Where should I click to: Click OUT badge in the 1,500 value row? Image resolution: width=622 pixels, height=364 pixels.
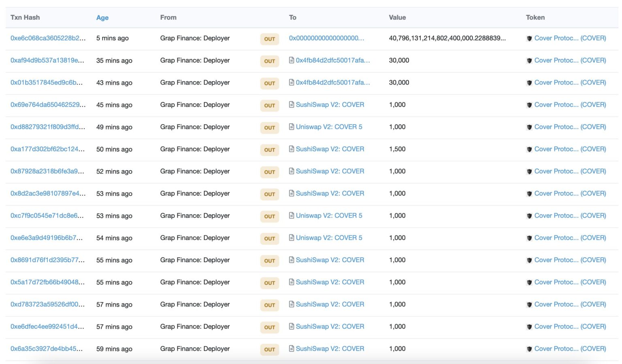270,150
